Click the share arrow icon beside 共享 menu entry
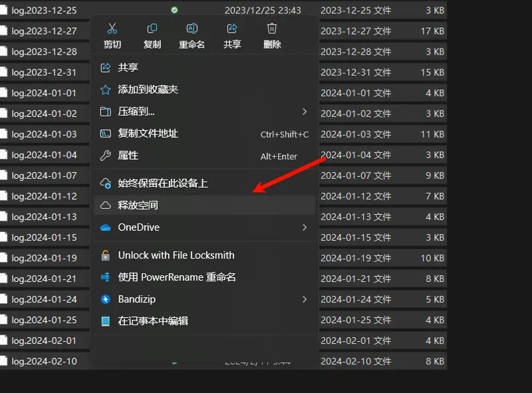This screenshot has height=393, width=532. [106, 68]
